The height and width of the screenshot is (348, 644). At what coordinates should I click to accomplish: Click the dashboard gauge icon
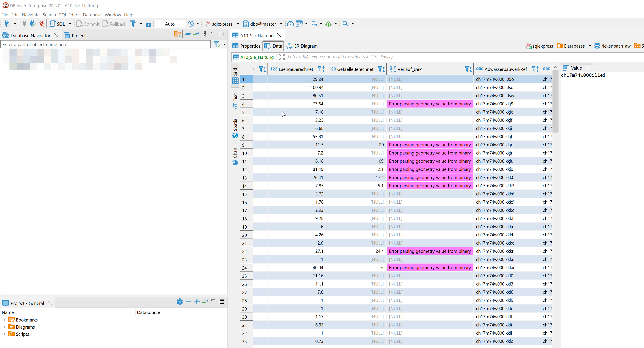pos(290,24)
